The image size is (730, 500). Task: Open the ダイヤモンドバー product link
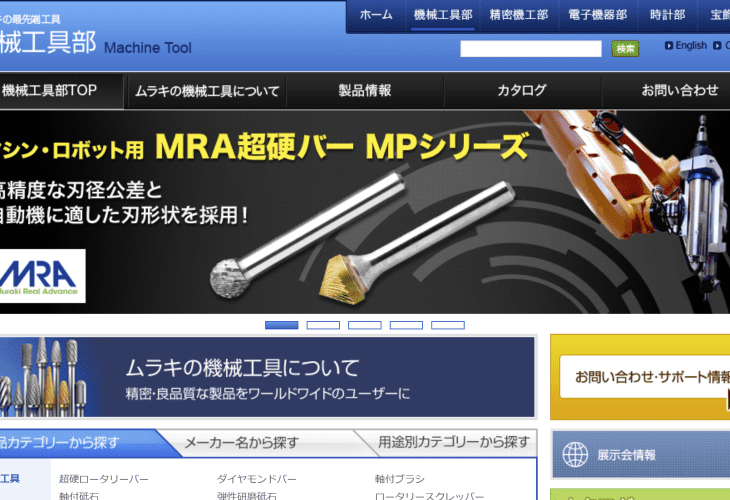[257, 479]
